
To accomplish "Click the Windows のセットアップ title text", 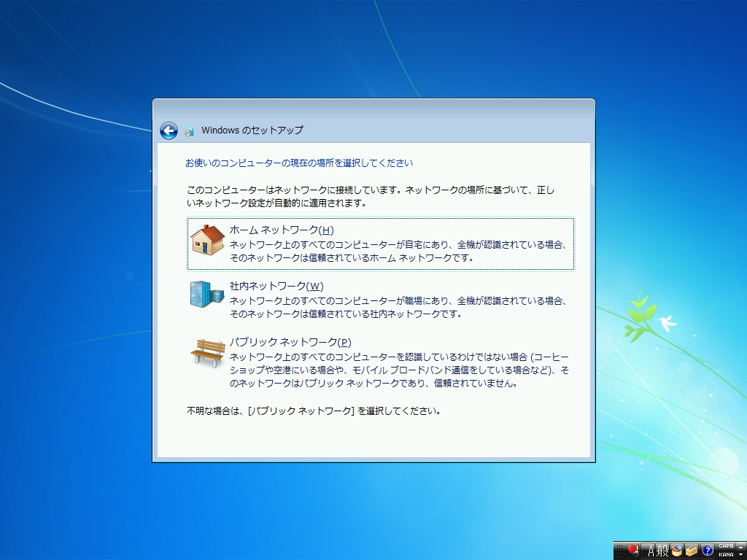I will pos(252,130).
